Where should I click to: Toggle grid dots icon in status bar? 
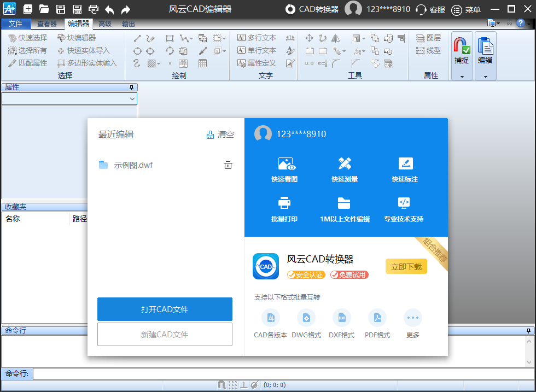point(233,385)
